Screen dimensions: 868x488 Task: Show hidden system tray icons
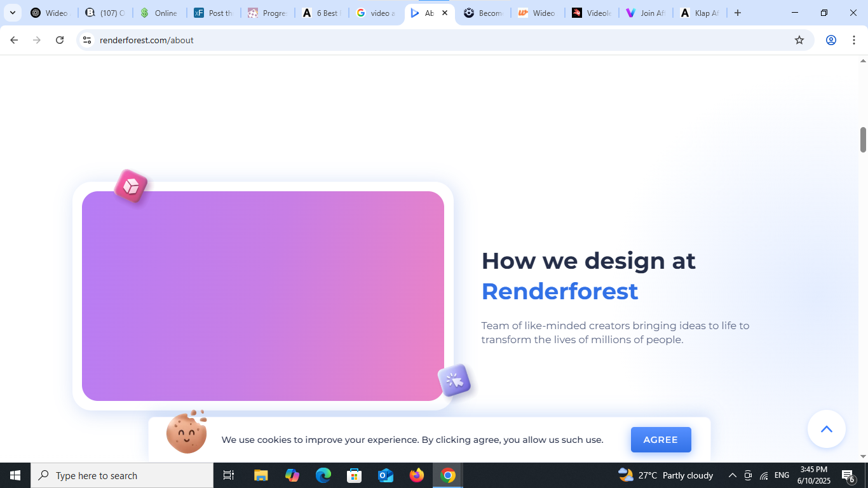click(732, 475)
